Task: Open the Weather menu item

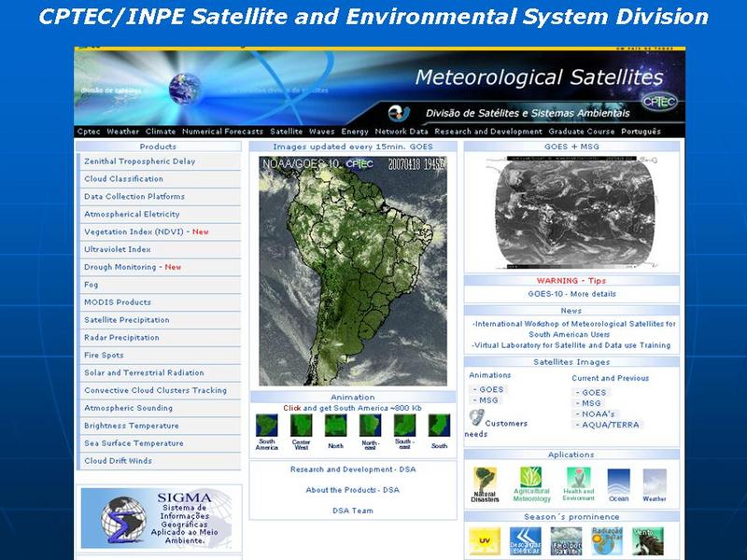Action: click(123, 132)
